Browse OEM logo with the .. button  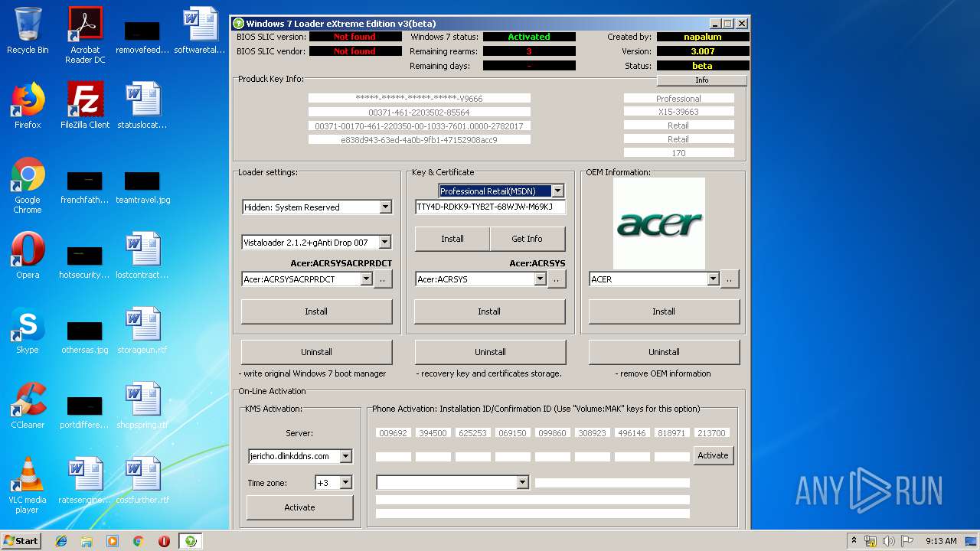click(x=730, y=279)
